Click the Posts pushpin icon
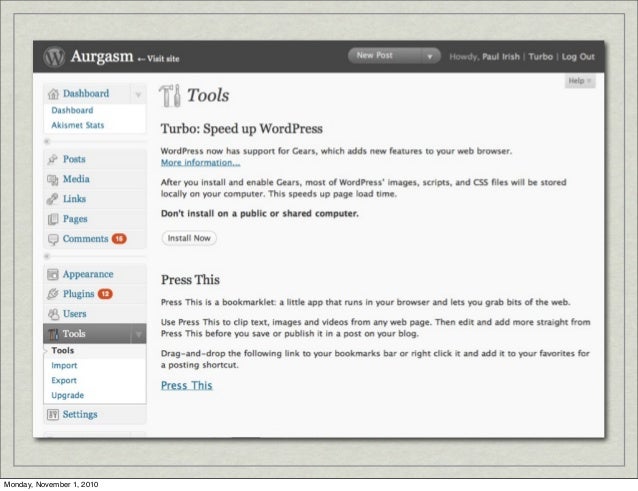 click(x=52, y=159)
